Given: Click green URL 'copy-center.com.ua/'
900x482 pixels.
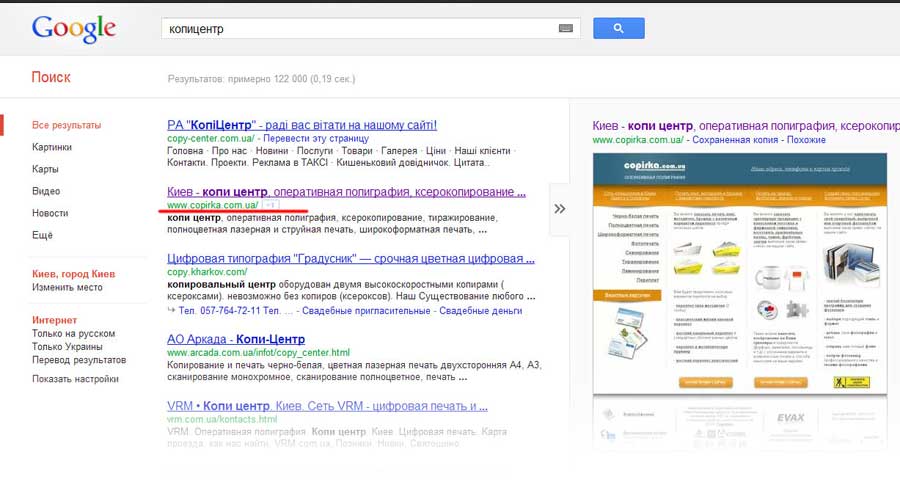Looking at the screenshot, I should (x=211, y=138).
